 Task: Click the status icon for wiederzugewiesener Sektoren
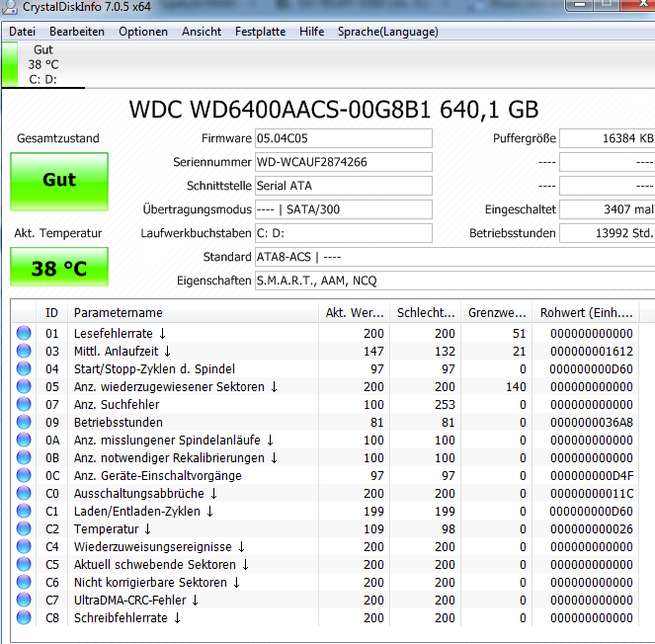pyautogui.click(x=24, y=386)
